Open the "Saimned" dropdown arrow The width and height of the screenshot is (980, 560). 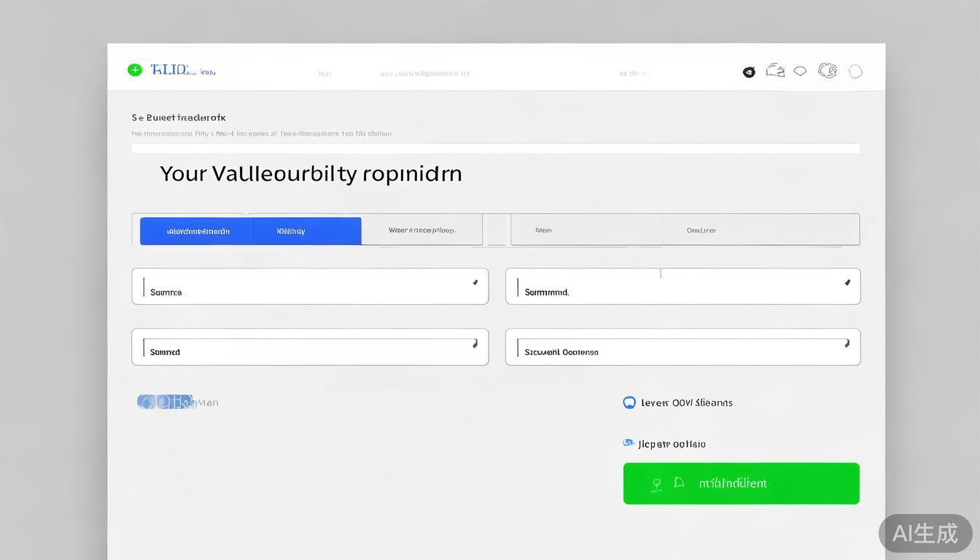click(475, 343)
